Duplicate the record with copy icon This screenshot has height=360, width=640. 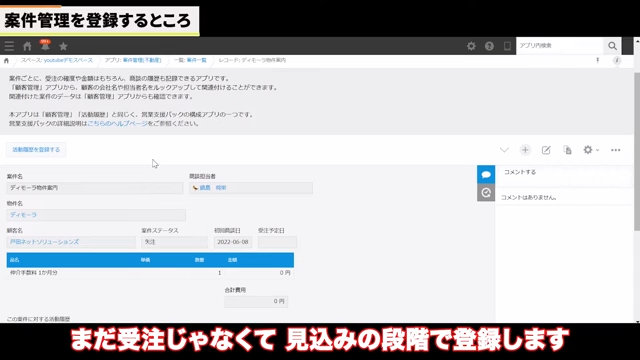point(567,150)
